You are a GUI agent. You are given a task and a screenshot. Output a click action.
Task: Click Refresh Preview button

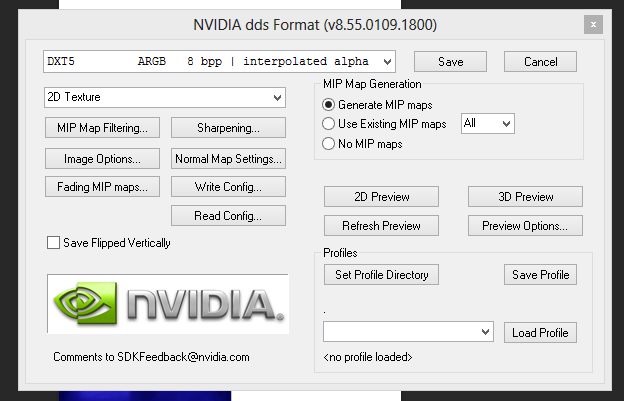(x=381, y=226)
